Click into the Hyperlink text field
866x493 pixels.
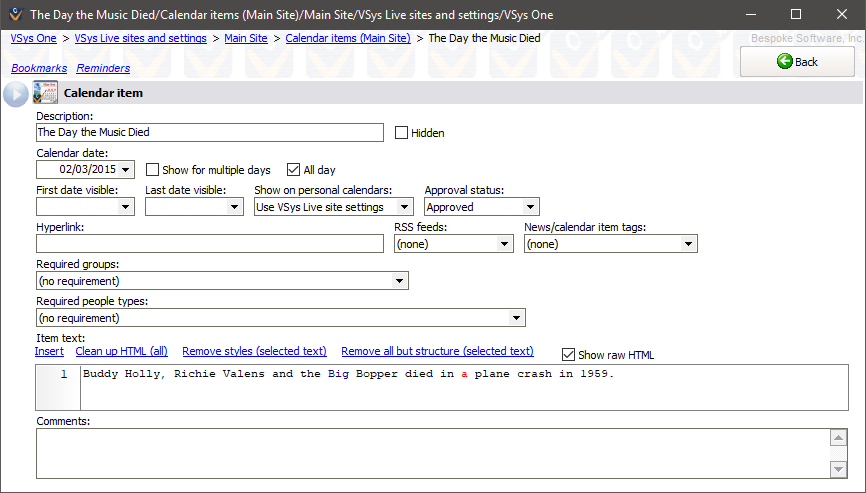point(210,244)
